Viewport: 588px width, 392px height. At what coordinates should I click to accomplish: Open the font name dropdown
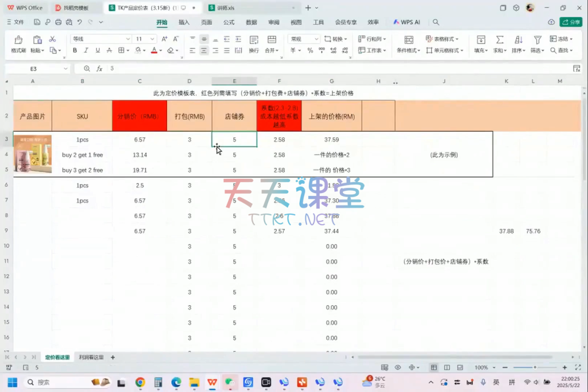point(128,39)
